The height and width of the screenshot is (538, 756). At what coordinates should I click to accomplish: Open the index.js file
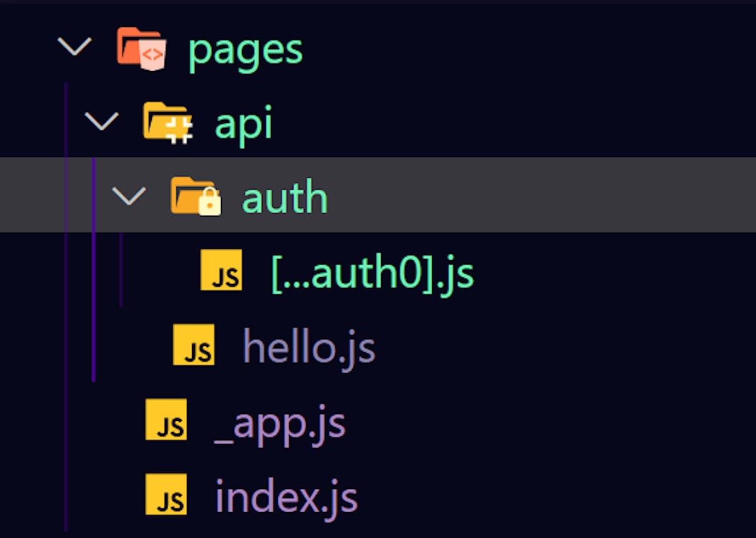(287, 496)
